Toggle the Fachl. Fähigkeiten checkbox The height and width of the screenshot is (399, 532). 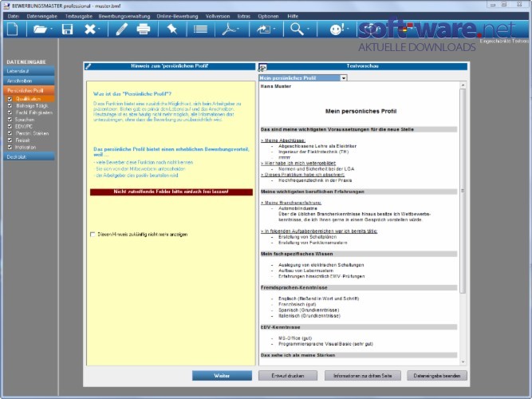click(x=10, y=113)
